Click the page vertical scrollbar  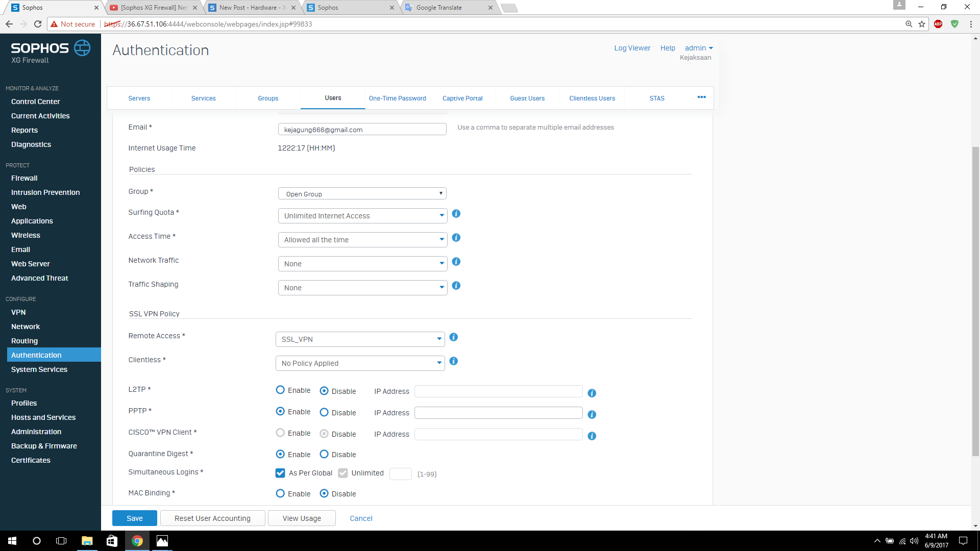click(975, 301)
